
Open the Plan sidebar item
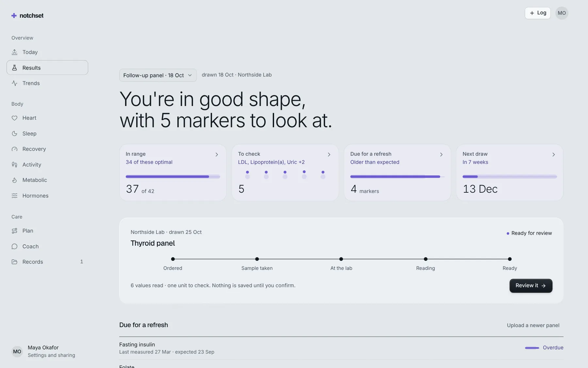[x=47, y=231]
